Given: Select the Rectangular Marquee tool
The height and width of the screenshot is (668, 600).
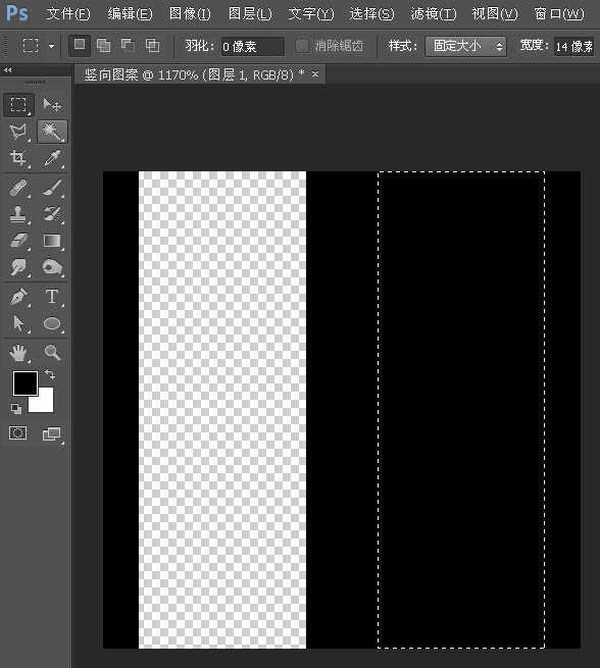Looking at the screenshot, I should coord(19,105).
